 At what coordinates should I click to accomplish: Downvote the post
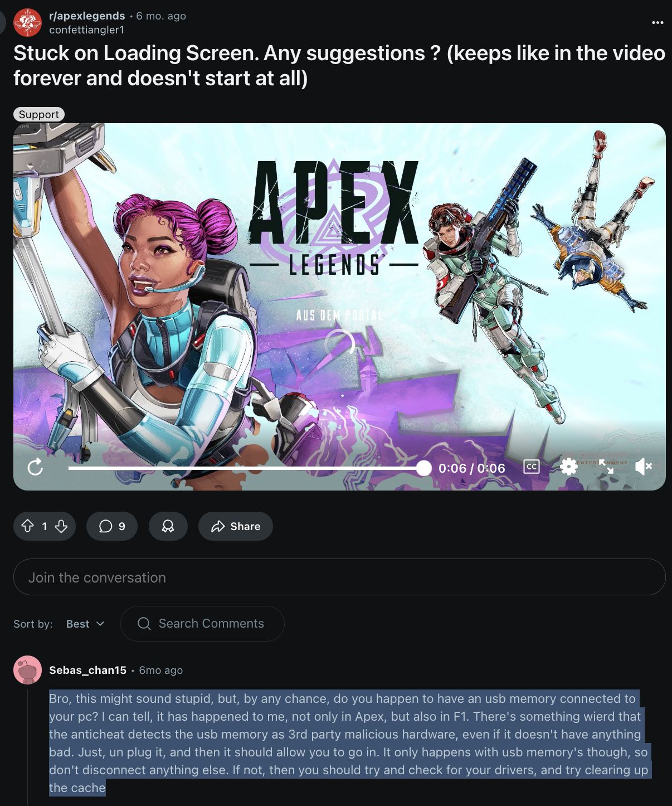61,526
